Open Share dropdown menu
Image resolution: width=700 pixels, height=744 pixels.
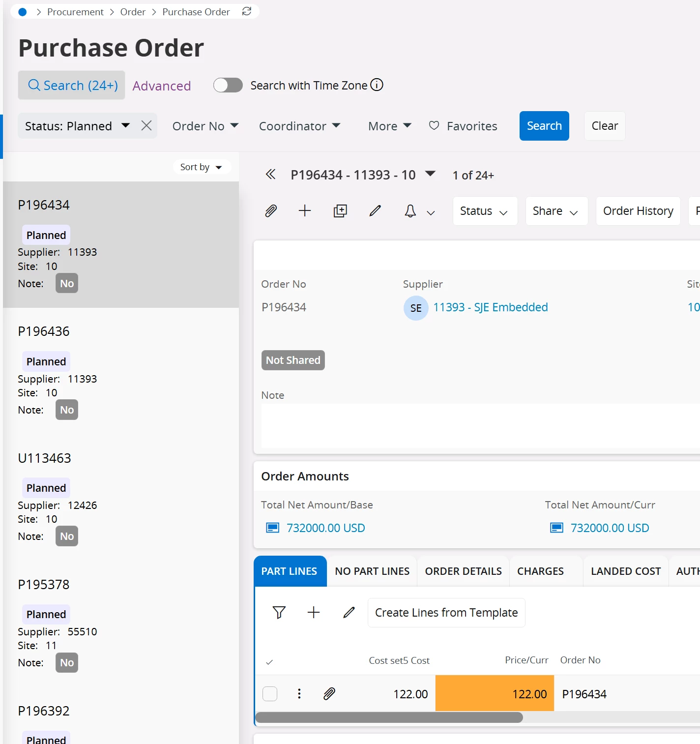(x=556, y=211)
